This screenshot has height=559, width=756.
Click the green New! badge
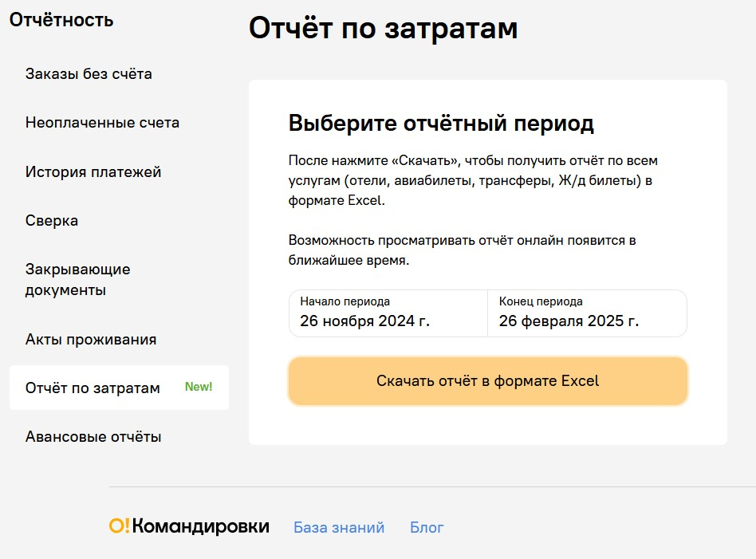pos(199,387)
